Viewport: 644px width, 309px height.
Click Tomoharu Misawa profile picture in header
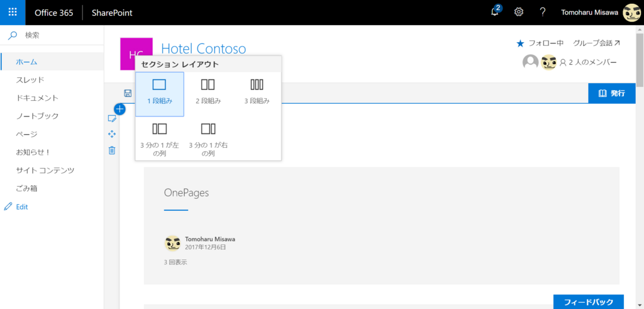tap(631, 13)
